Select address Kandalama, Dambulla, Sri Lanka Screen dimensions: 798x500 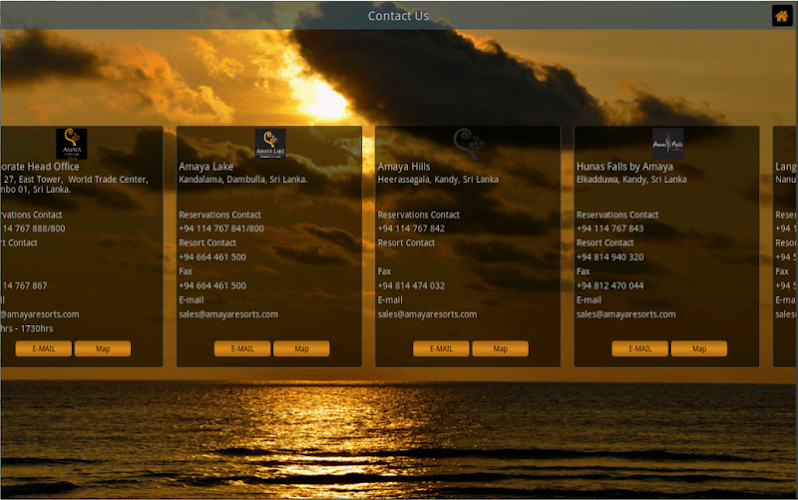tap(243, 179)
